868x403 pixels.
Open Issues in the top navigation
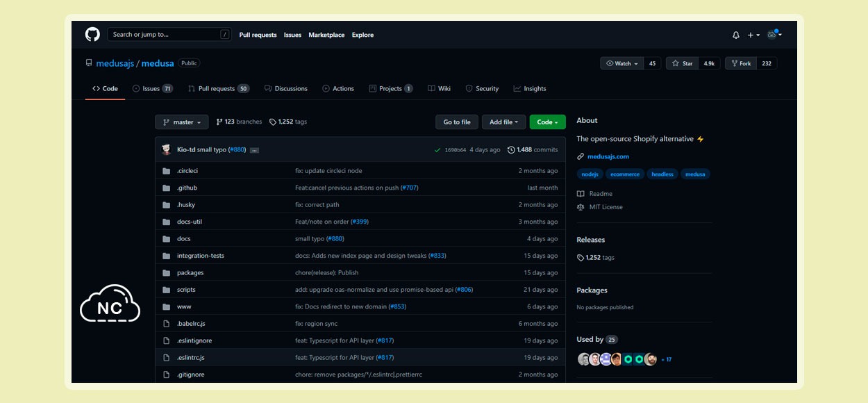[x=292, y=35]
